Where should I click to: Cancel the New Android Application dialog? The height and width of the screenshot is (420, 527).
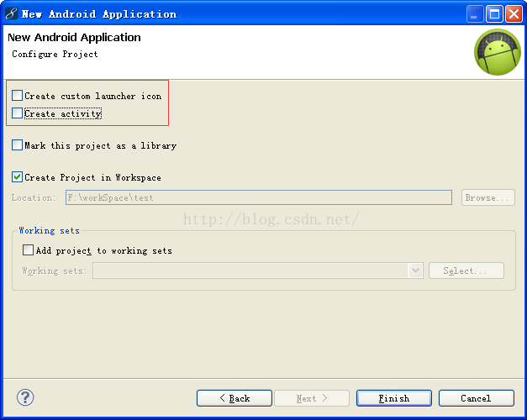477,398
